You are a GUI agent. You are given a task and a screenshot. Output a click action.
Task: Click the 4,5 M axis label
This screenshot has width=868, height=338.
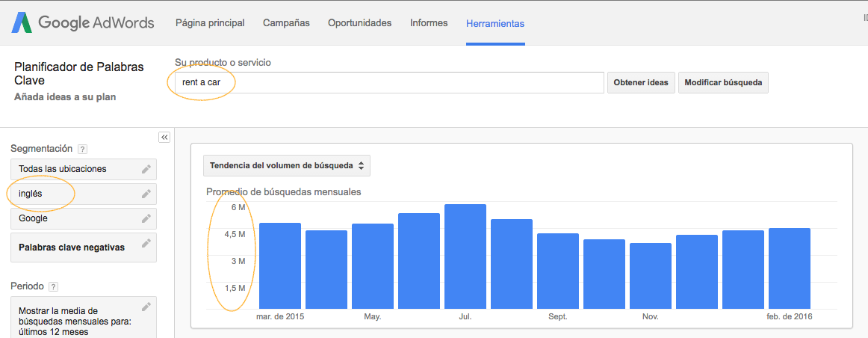point(234,234)
